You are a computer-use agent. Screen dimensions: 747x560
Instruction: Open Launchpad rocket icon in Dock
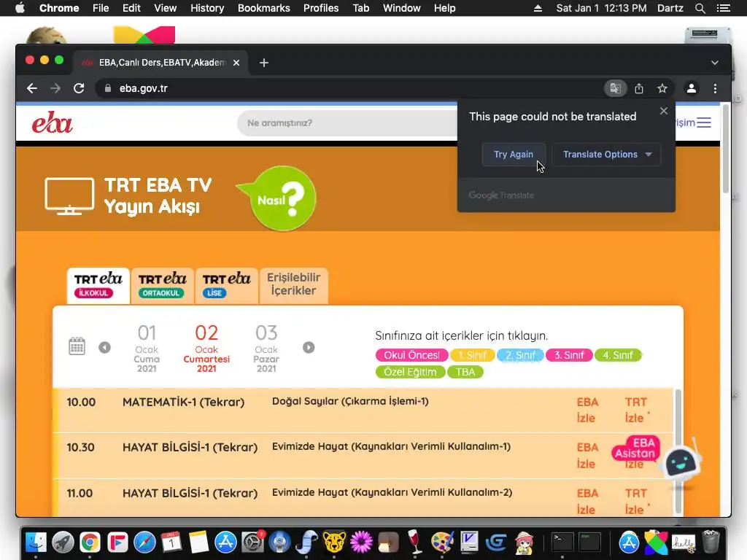click(63, 542)
